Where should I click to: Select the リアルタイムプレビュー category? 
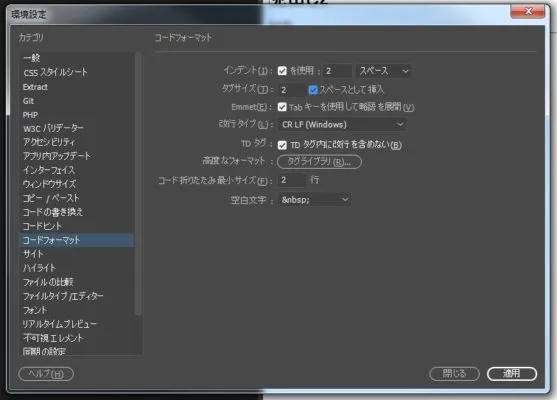(x=77, y=324)
